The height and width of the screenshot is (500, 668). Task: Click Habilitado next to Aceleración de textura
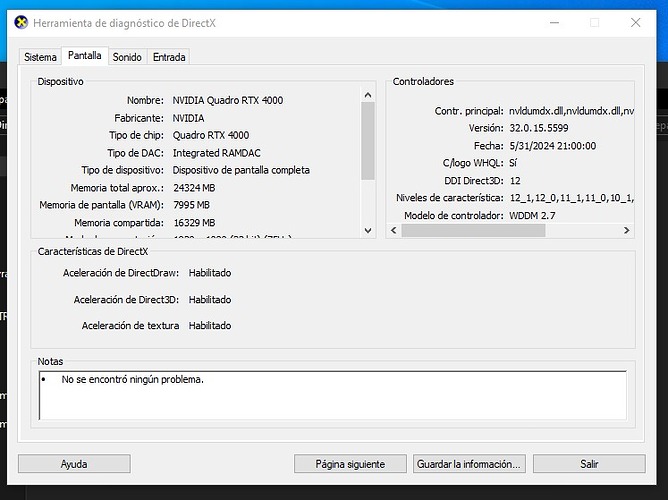click(210, 326)
